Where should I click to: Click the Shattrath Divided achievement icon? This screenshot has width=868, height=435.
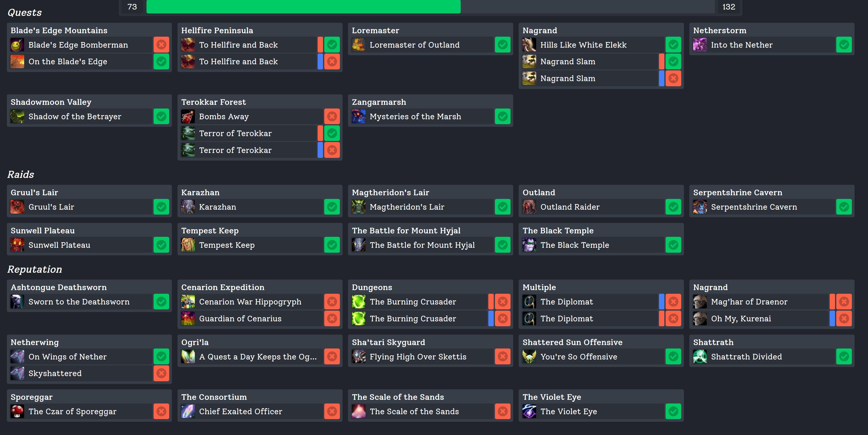coord(700,357)
